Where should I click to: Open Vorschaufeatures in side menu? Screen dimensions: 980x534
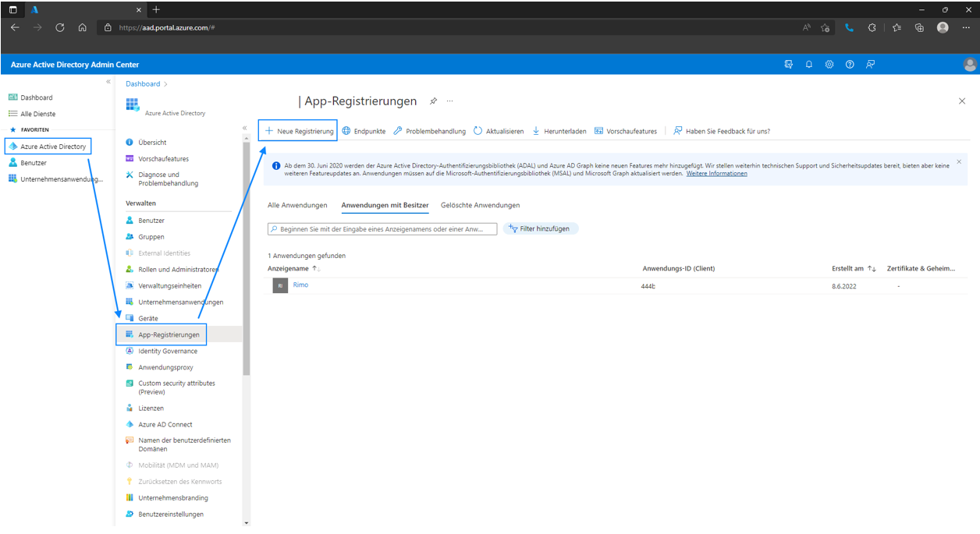[x=157, y=159]
